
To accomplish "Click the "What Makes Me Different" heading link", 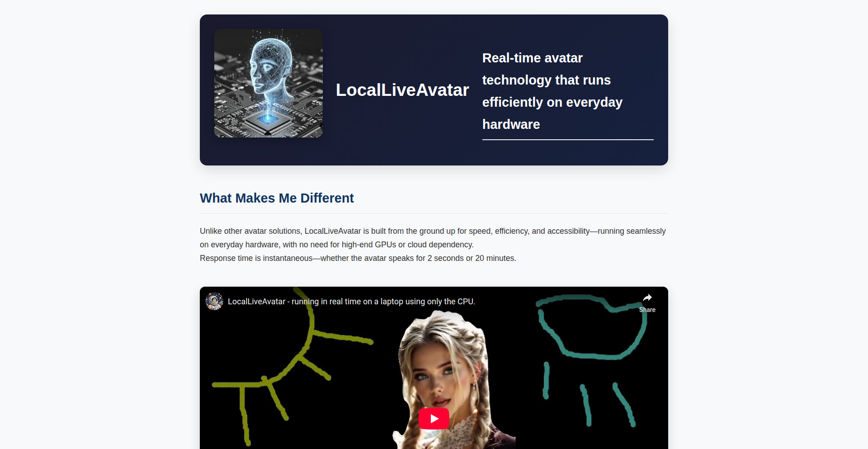I will point(277,198).
